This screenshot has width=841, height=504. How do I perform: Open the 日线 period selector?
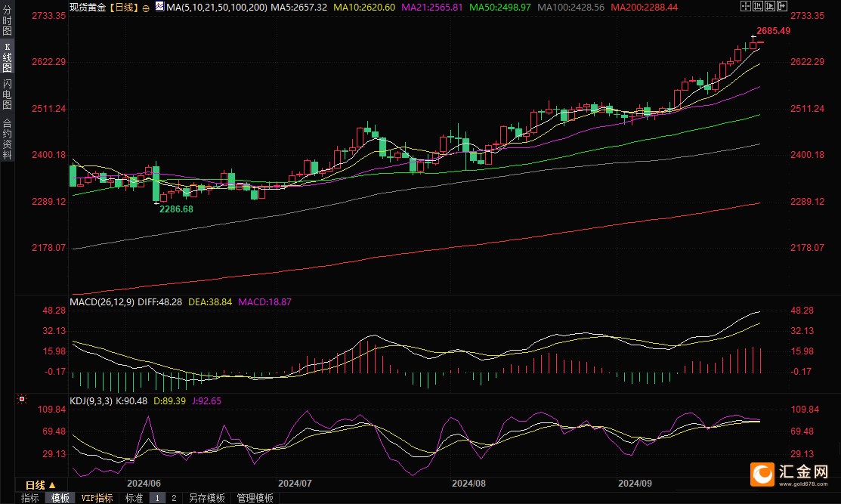pyautogui.click(x=39, y=485)
